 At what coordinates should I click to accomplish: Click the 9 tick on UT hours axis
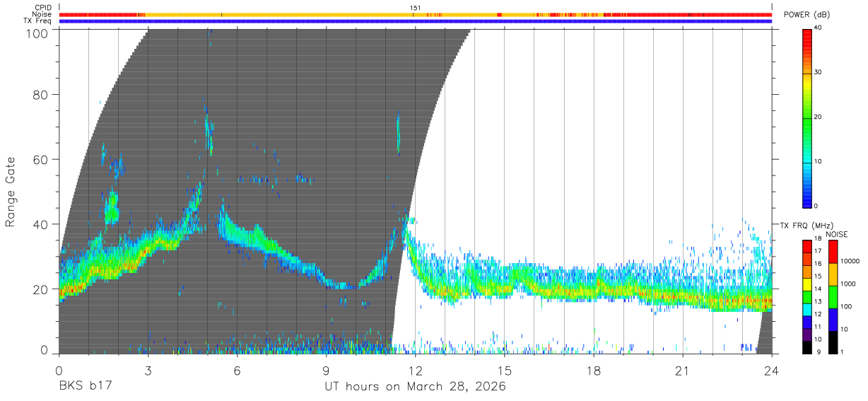[x=326, y=371]
